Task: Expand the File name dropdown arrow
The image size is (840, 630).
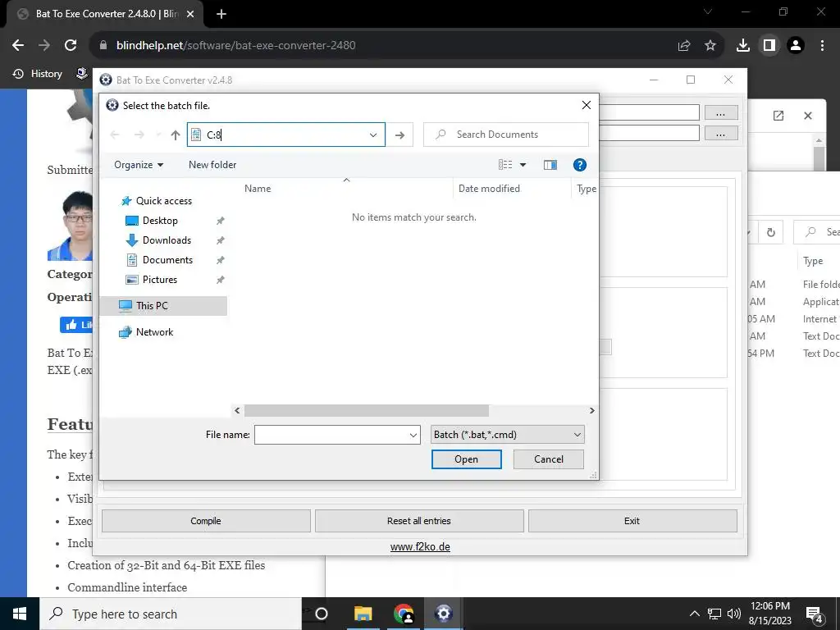Action: point(413,435)
